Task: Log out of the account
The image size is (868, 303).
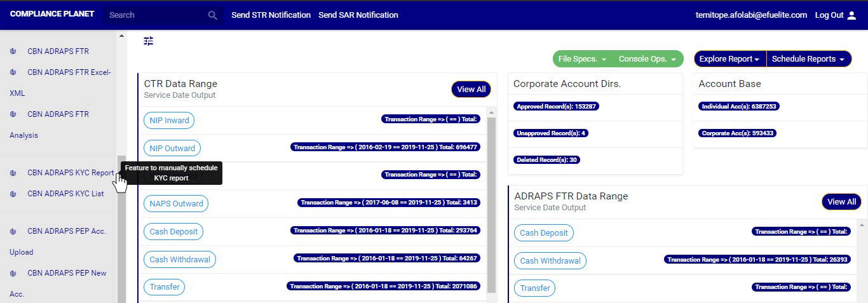Action: click(829, 15)
